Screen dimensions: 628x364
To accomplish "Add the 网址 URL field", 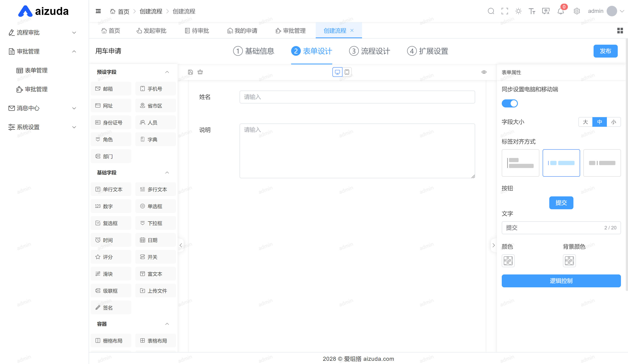I will [111, 106].
